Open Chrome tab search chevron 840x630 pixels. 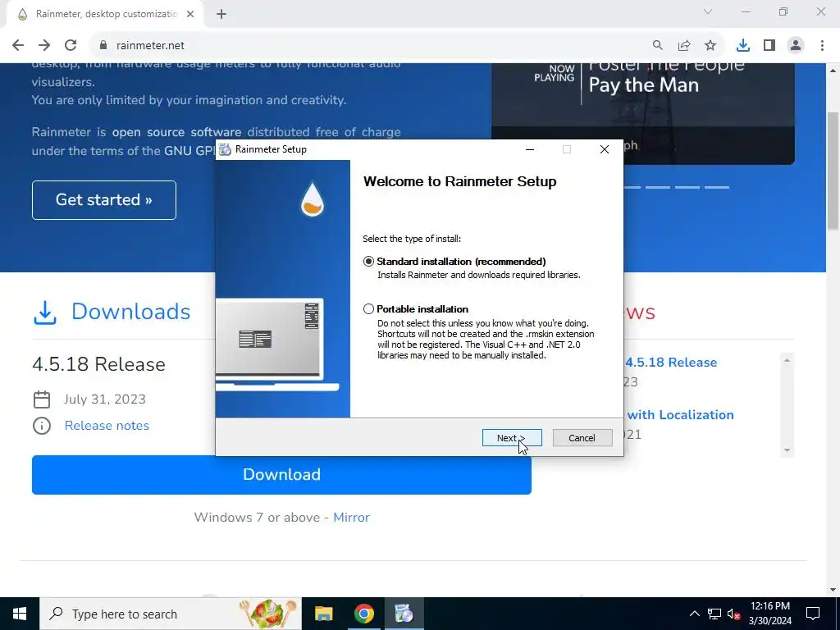(708, 11)
